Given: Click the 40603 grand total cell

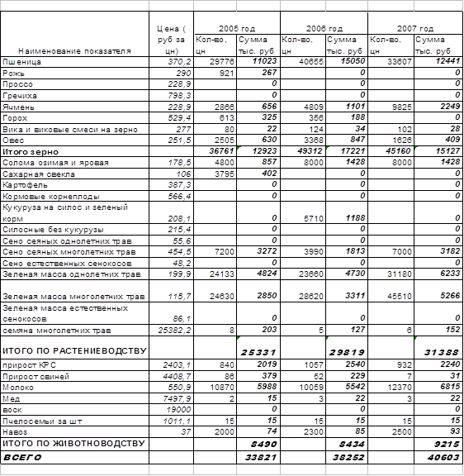Looking at the screenshot, I should (x=438, y=457).
